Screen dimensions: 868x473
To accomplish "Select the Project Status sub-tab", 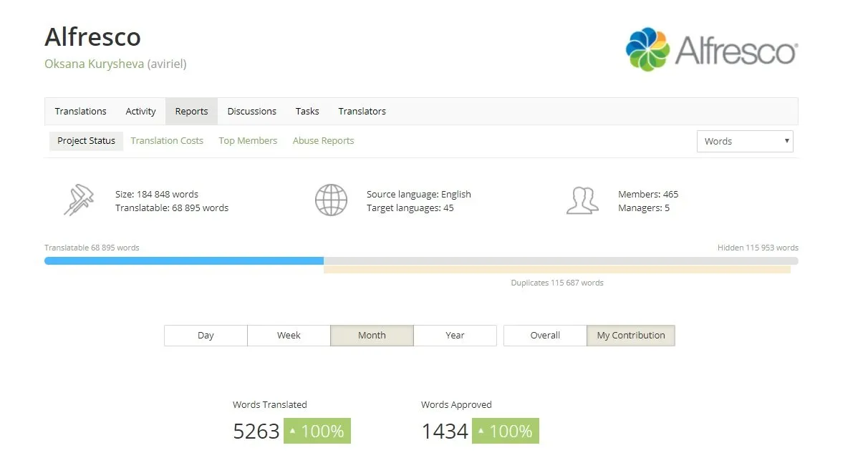I will [x=86, y=141].
